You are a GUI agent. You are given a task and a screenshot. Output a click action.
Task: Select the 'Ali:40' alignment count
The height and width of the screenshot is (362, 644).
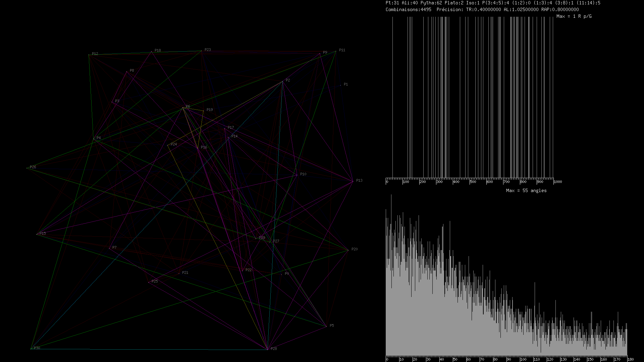coord(410,3)
